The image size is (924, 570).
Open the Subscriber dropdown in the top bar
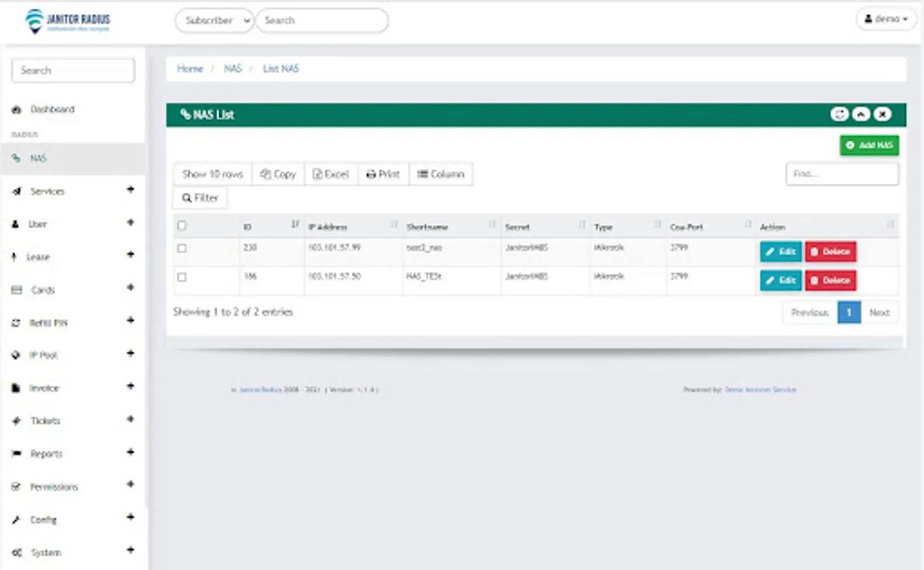pyautogui.click(x=214, y=20)
